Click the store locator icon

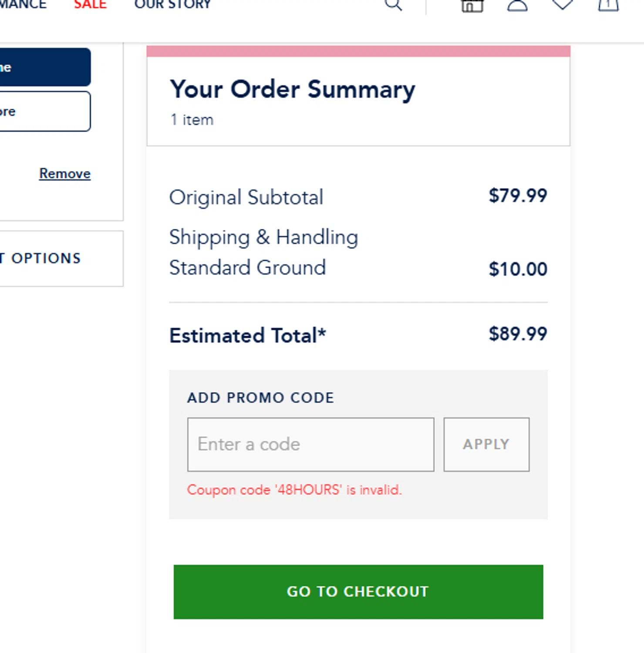(x=472, y=5)
